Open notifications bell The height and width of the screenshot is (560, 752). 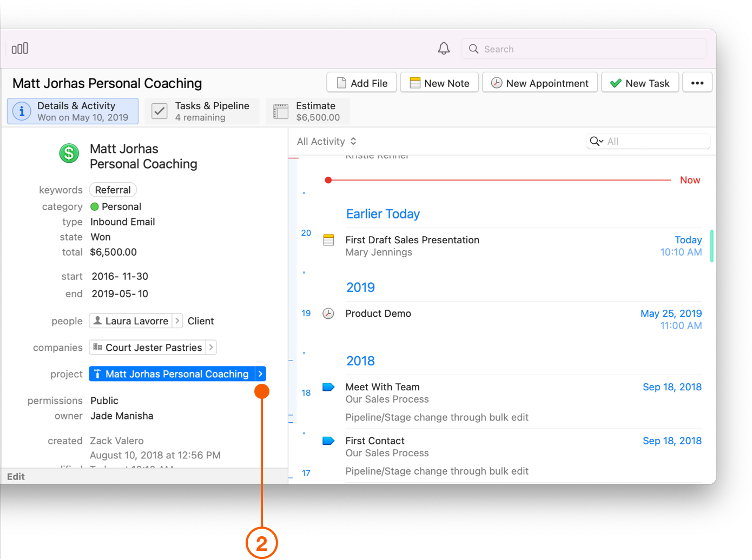(444, 49)
